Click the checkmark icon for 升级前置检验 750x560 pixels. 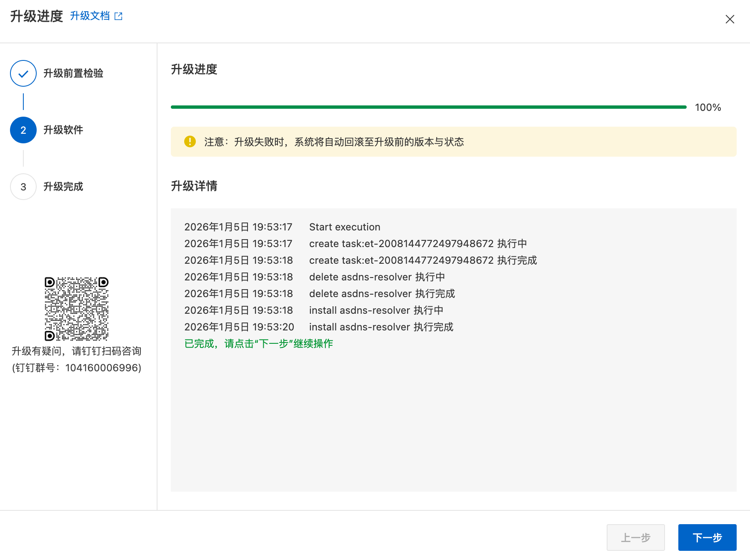(23, 73)
